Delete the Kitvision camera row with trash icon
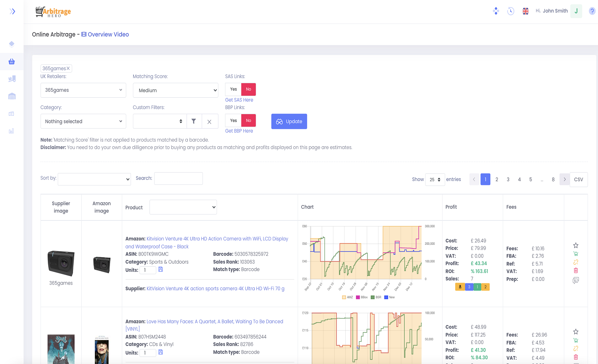This screenshot has height=364, width=598. [576, 270]
